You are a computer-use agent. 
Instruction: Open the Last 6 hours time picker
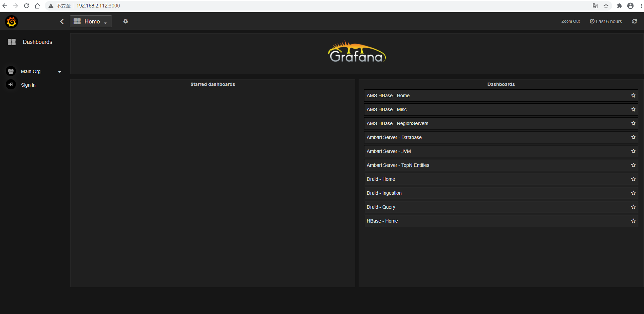coord(606,21)
